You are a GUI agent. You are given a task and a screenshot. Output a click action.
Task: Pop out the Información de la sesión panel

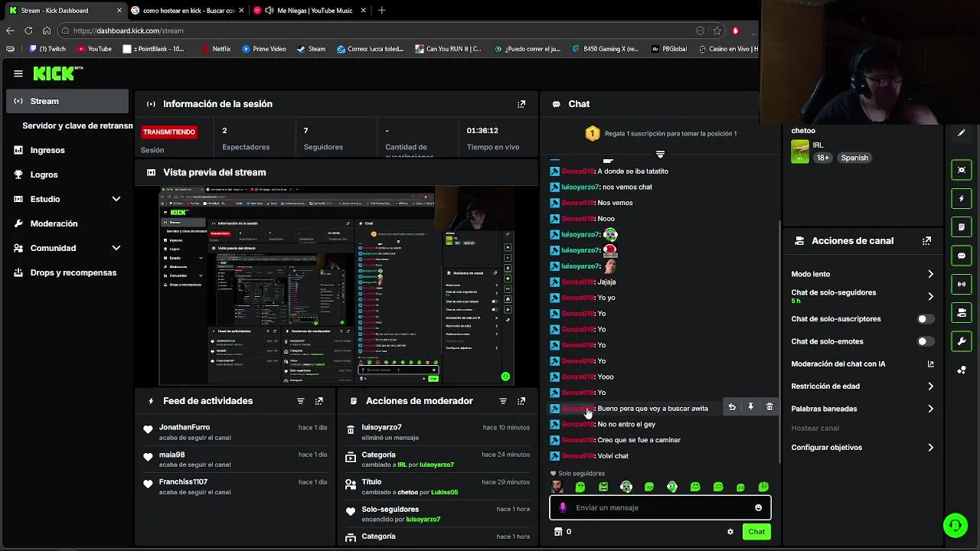(x=521, y=104)
